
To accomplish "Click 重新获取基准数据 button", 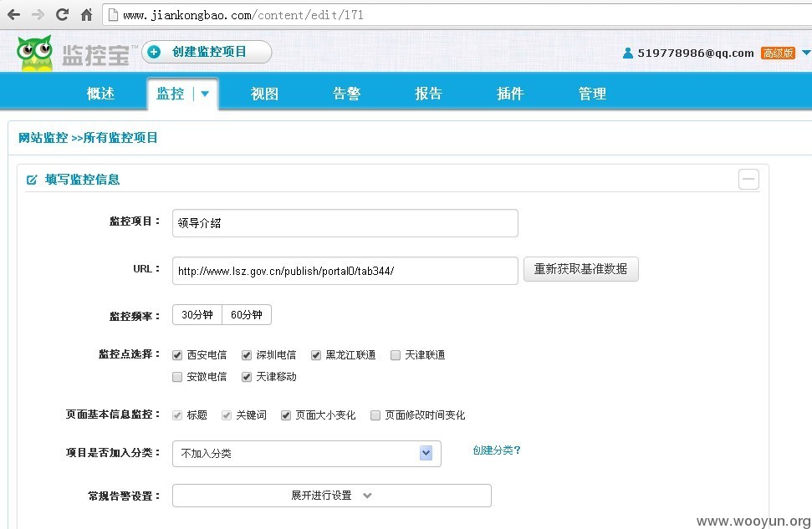I will point(580,269).
